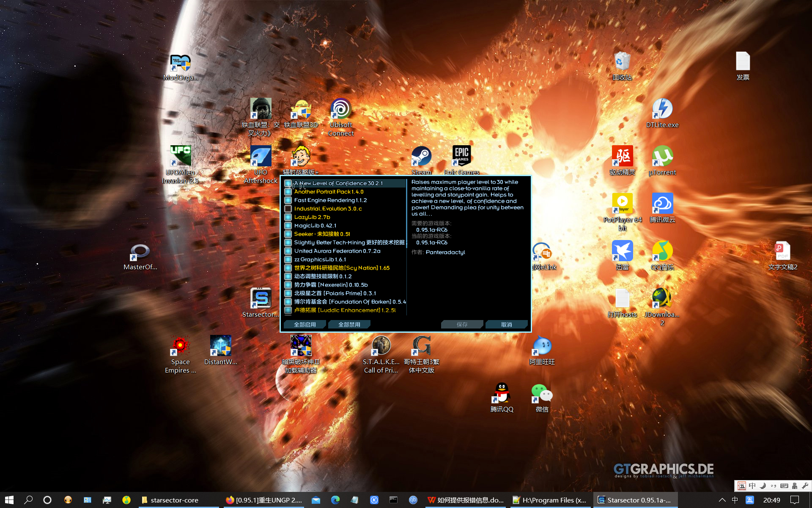
Task: Open μTorrent desktop icon
Action: (662, 157)
